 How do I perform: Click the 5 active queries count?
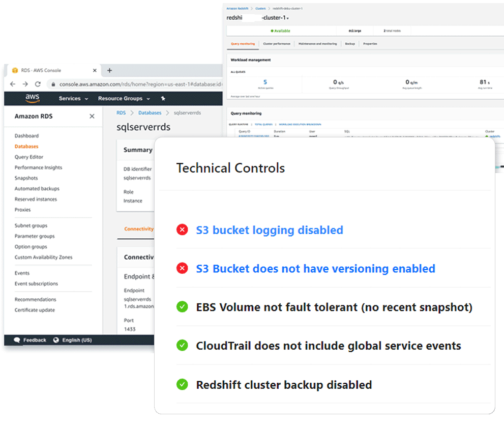265,82
